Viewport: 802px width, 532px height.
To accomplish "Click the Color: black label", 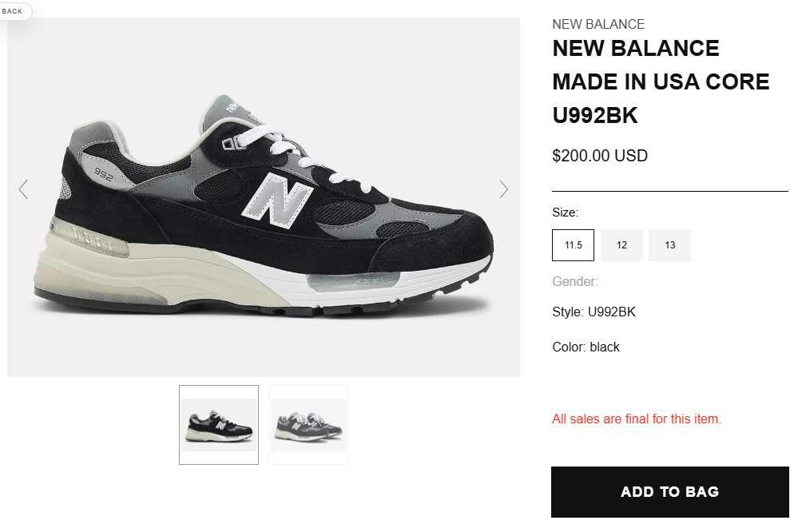I will click(x=586, y=347).
